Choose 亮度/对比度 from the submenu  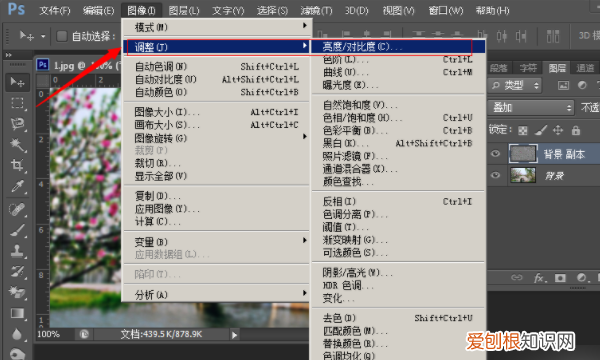pyautogui.click(x=398, y=46)
